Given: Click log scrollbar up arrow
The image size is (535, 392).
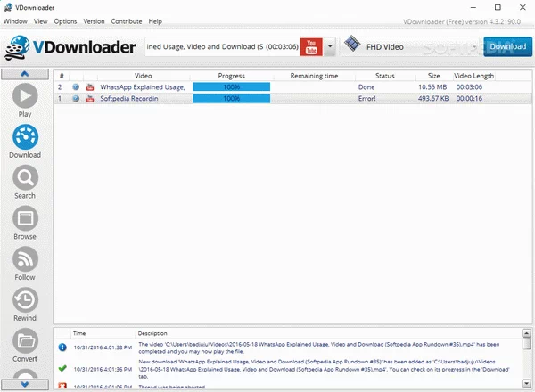Looking at the screenshot, I should pyautogui.click(x=527, y=333).
